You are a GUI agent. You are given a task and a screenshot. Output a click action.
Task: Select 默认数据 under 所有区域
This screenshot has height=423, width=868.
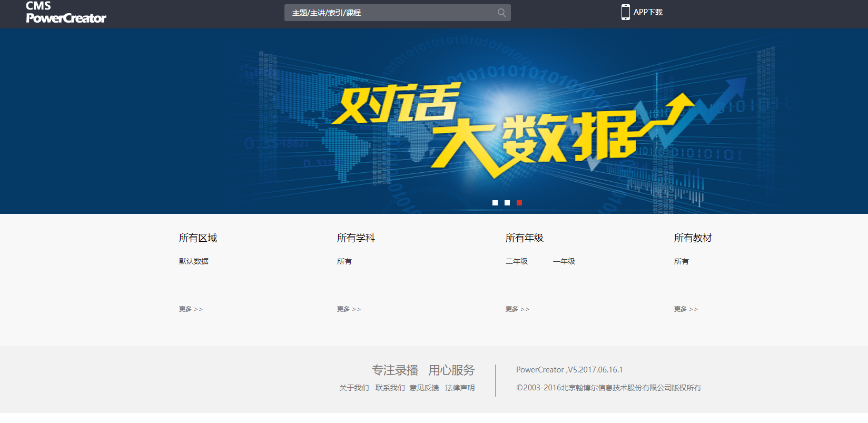pyautogui.click(x=194, y=261)
